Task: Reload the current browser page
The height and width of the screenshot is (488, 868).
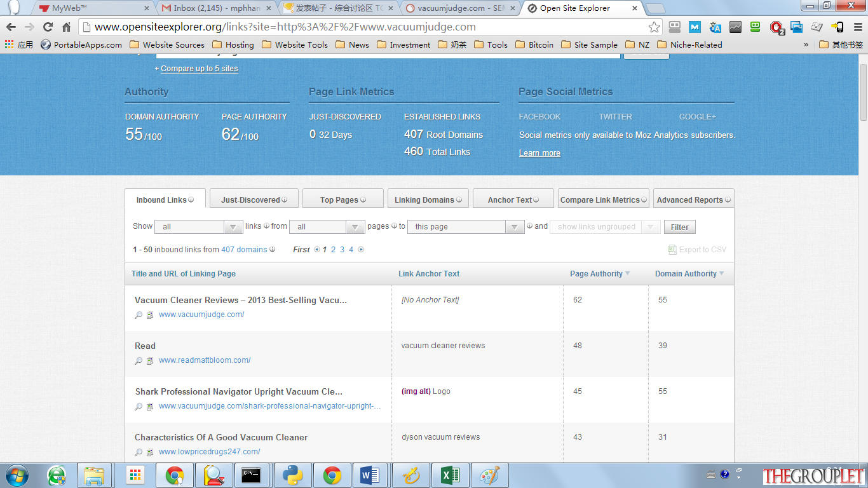Action: click(48, 27)
